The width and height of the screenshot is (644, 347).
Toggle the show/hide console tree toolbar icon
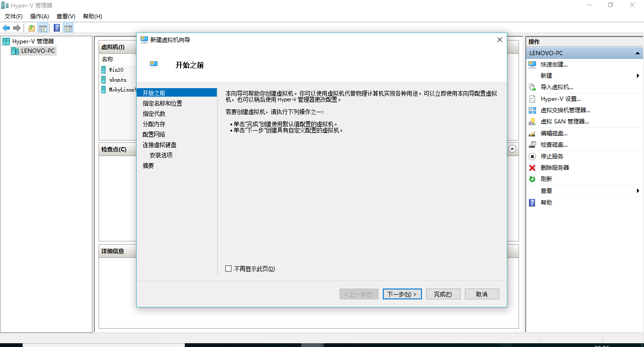coord(43,28)
